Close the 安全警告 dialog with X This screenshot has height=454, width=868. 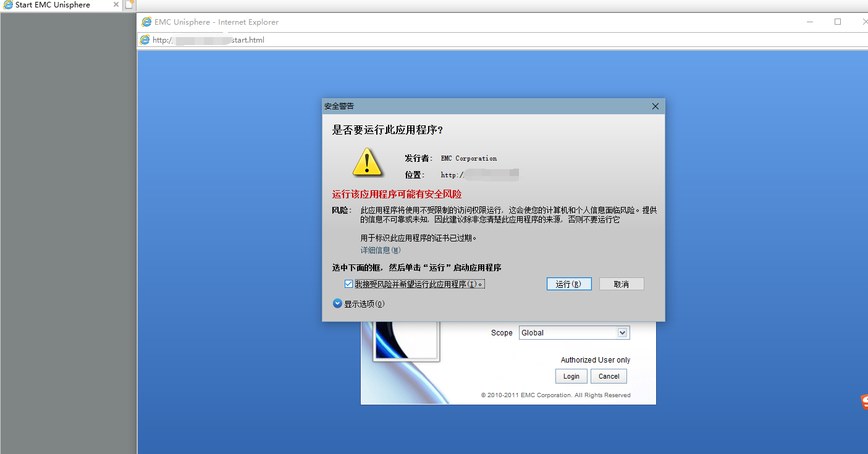click(655, 106)
